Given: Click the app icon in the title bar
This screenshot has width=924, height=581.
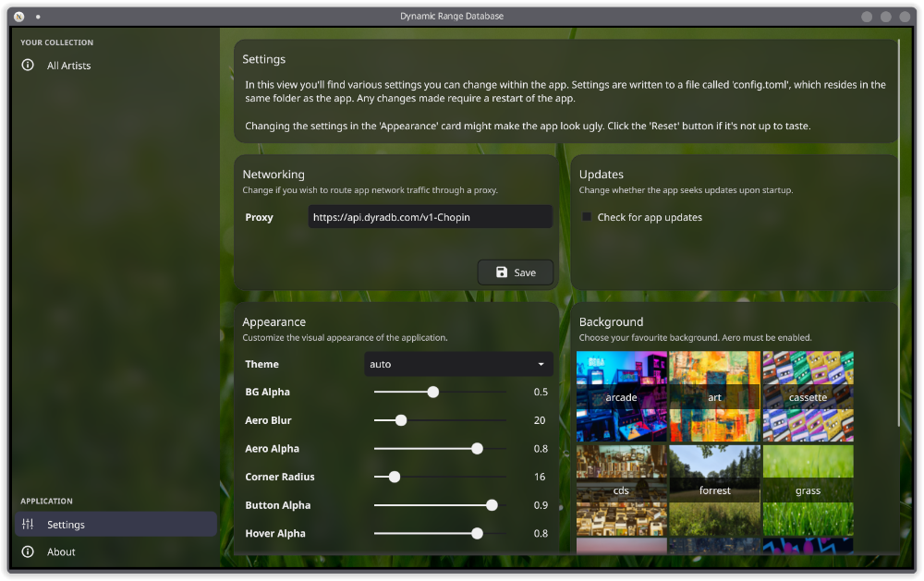Looking at the screenshot, I should tap(18, 17).
